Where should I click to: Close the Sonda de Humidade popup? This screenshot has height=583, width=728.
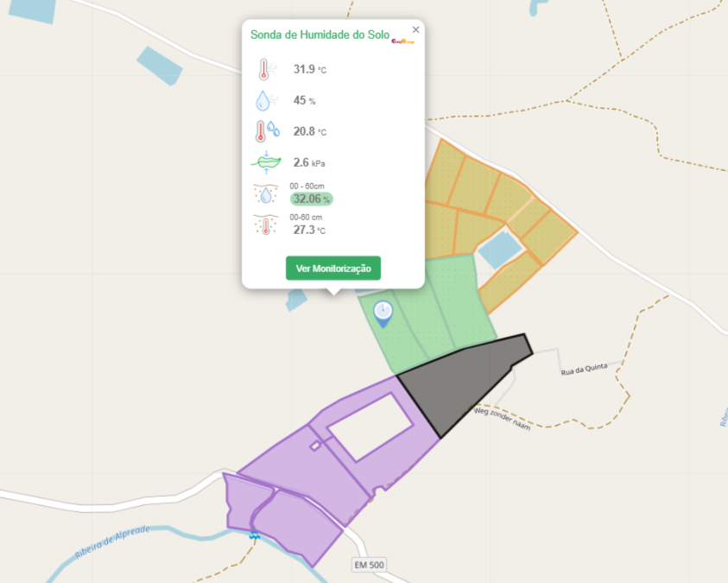click(415, 29)
